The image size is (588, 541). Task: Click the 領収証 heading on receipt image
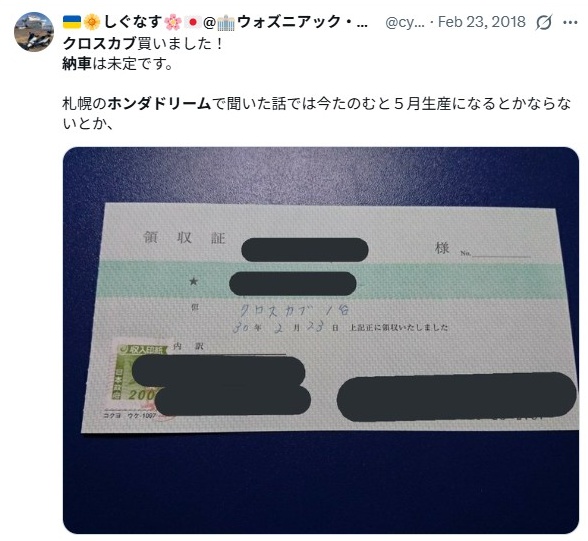(x=184, y=238)
